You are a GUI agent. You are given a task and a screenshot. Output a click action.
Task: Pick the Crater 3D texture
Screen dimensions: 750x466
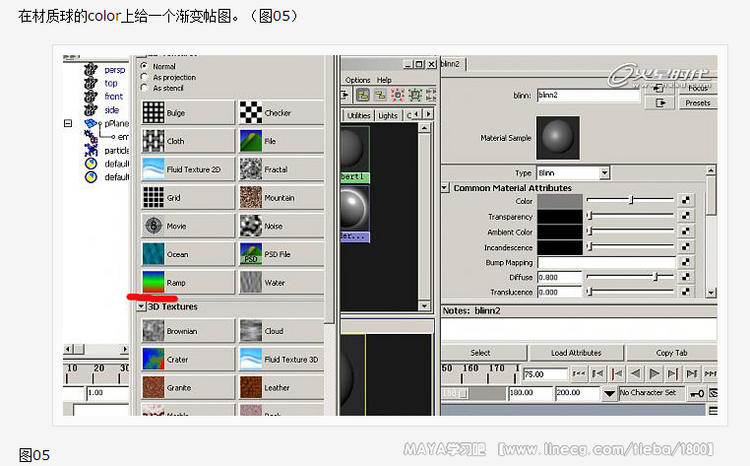pos(188,359)
